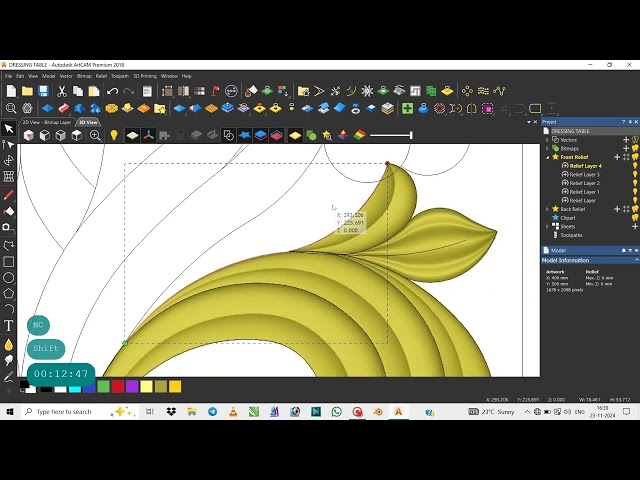This screenshot has height=480, width=640.
Task: Toggle visibility bulb of Relief Layer 4
Action: (635, 166)
